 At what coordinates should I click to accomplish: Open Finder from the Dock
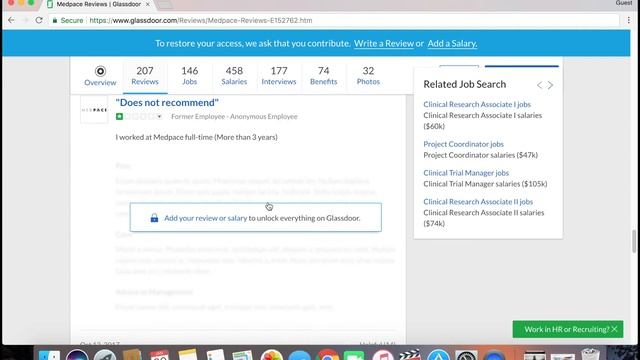point(49,356)
